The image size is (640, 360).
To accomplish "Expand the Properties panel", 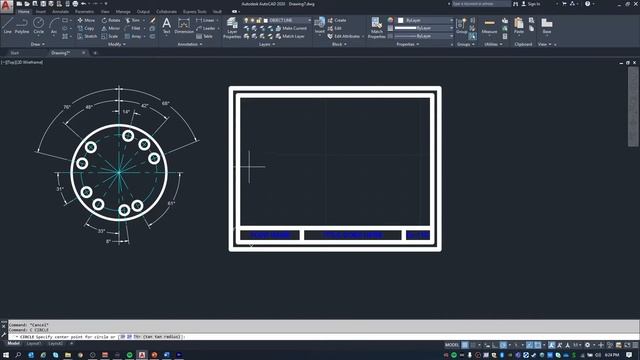I will pos(408,44).
